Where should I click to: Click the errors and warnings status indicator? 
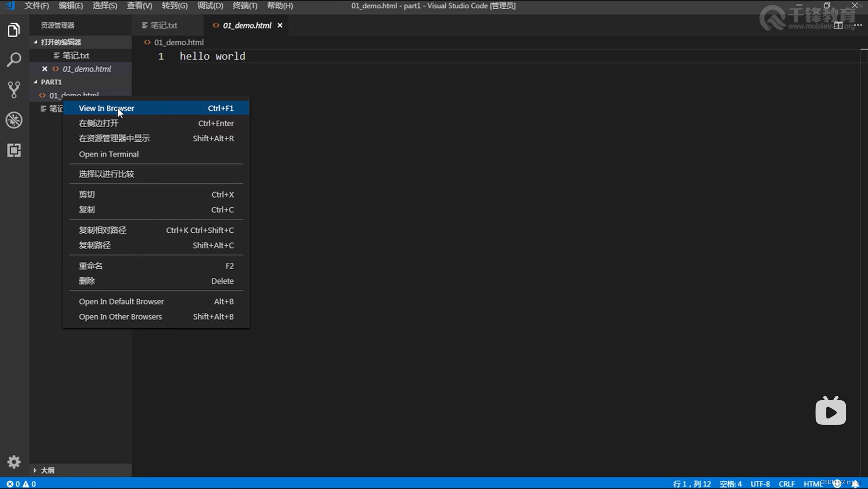21,484
